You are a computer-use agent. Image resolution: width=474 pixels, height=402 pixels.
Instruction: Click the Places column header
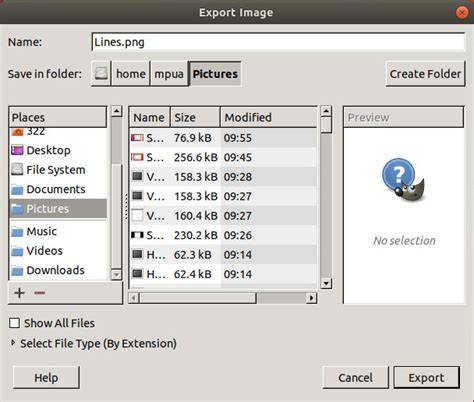coord(58,117)
